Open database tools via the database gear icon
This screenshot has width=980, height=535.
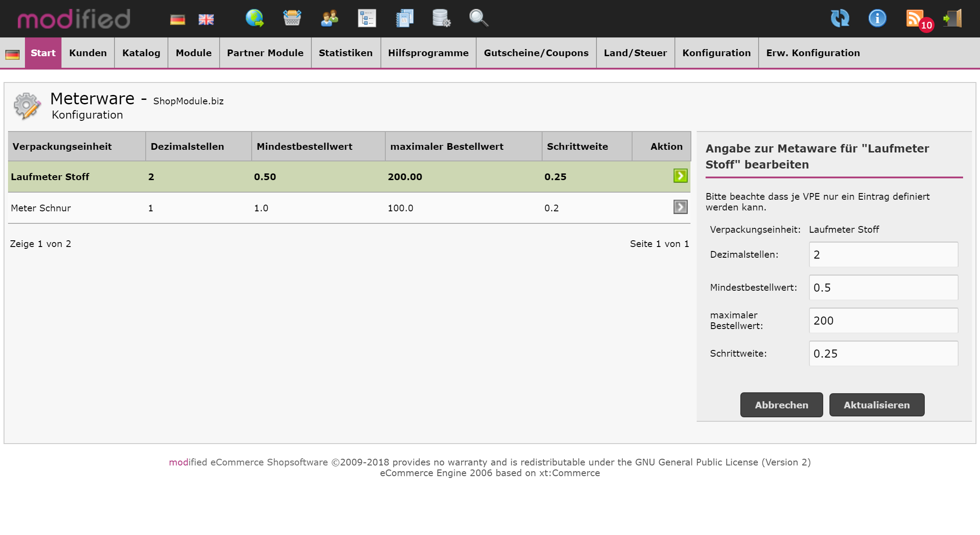(x=441, y=19)
